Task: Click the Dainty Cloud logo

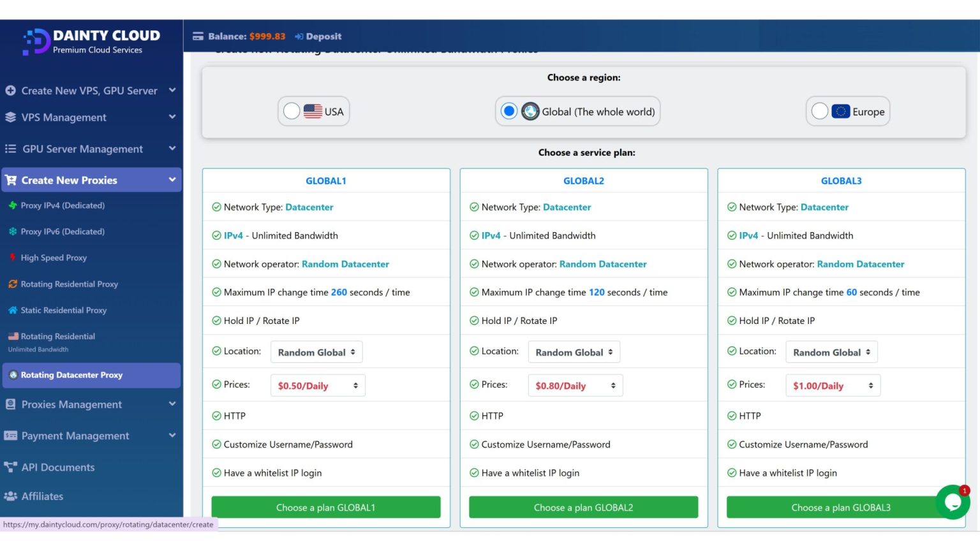Action: click(x=89, y=41)
